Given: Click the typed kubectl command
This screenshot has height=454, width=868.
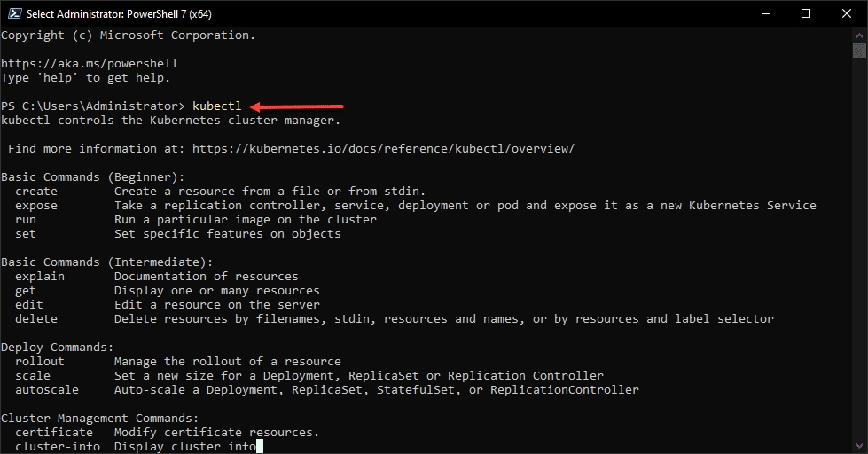Looking at the screenshot, I should tap(216, 106).
